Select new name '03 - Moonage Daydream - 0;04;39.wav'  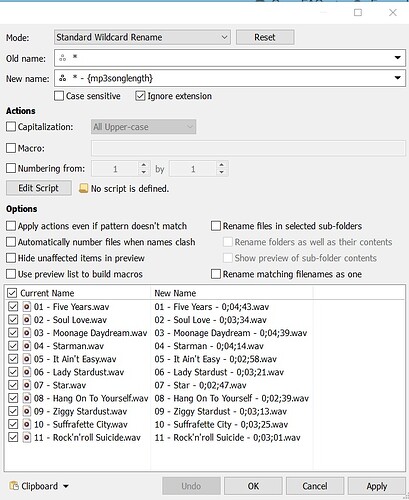pyautogui.click(x=231, y=333)
